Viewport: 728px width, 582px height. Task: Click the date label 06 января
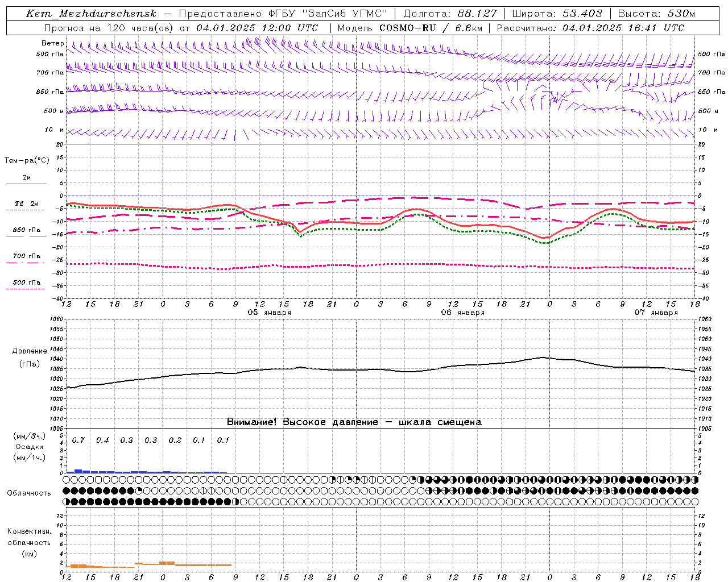click(x=463, y=313)
